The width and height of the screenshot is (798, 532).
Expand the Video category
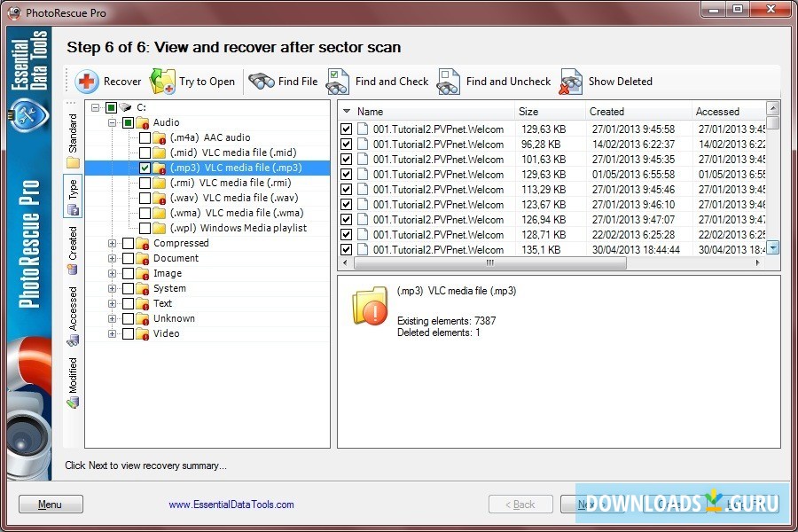pos(110,332)
